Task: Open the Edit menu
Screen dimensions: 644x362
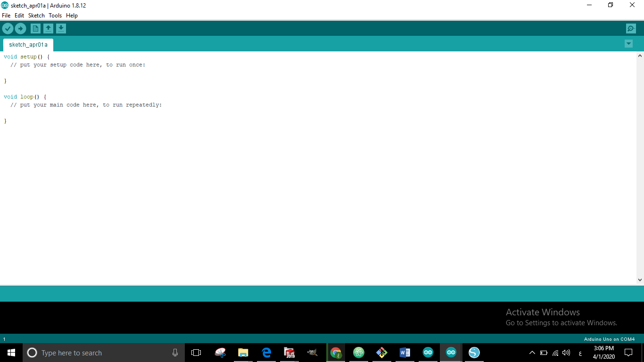Action: point(19,16)
